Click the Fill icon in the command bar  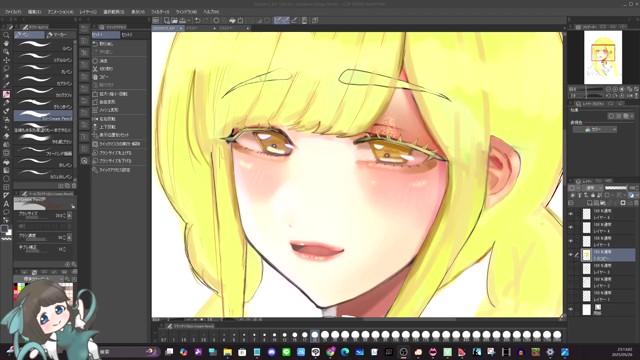tap(232, 20)
